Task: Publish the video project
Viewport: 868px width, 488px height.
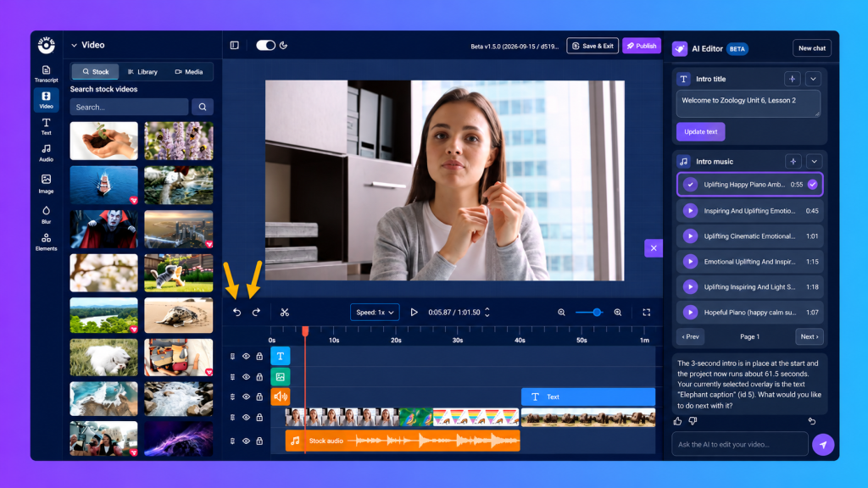Action: pos(642,46)
